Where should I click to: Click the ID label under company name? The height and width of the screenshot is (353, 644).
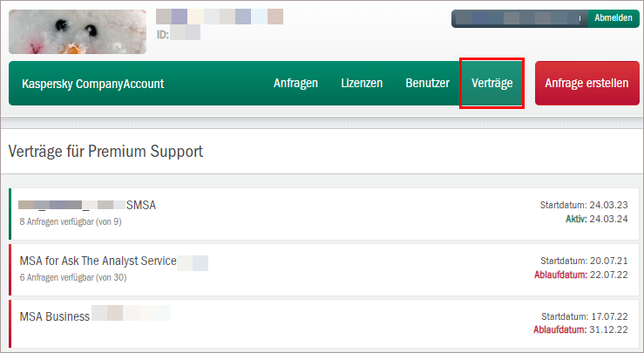click(x=163, y=35)
